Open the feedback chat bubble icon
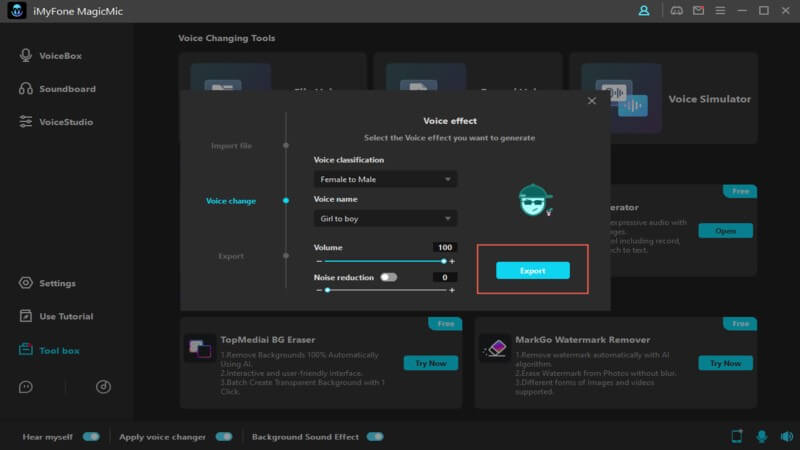This screenshot has height=450, width=800. pos(26,387)
